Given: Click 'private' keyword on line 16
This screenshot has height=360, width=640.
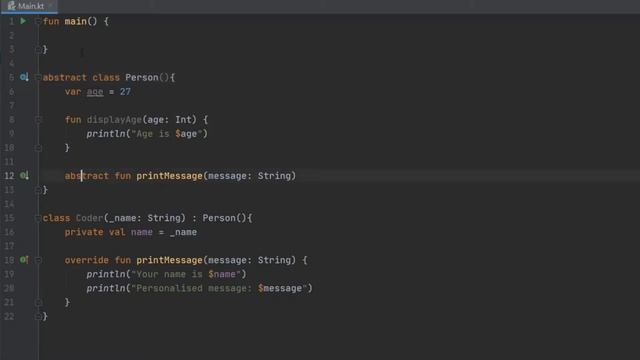Looking at the screenshot, I should pyautogui.click(x=84, y=232).
